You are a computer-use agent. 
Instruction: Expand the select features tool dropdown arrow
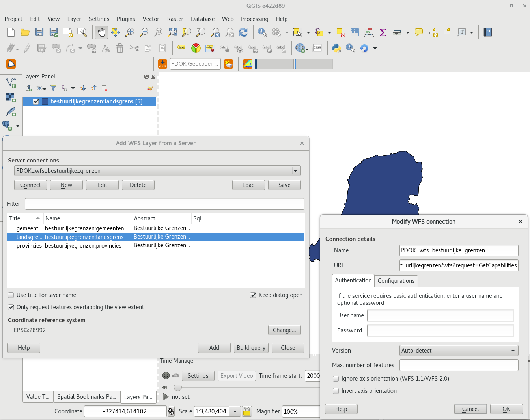pos(308,32)
